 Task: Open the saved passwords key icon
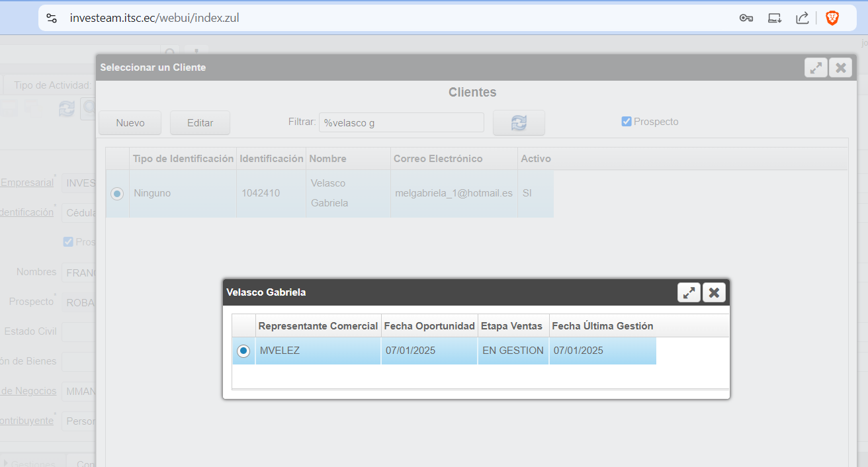[746, 18]
